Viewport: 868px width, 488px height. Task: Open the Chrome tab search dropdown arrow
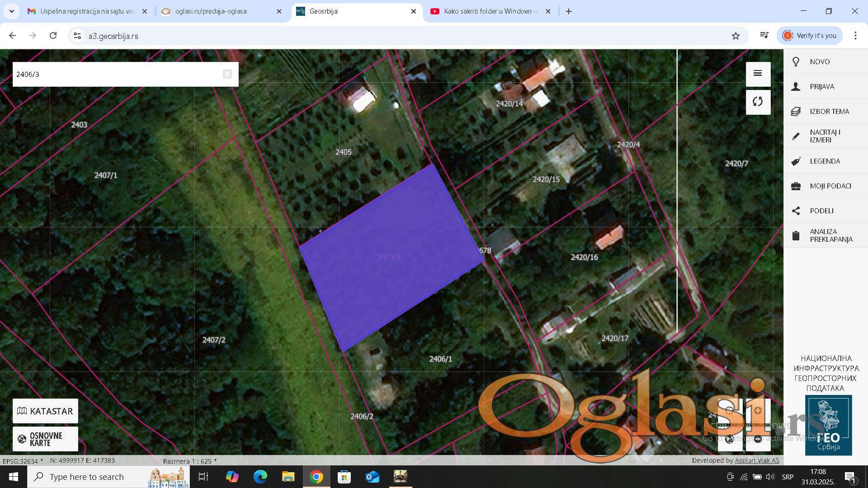point(11,11)
